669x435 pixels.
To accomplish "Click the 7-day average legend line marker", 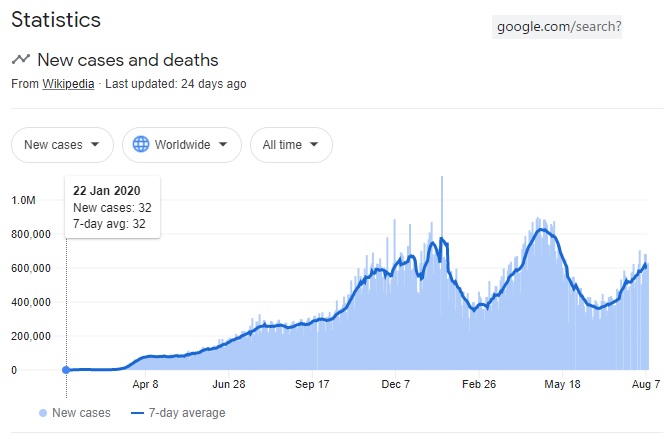I will tap(138, 413).
